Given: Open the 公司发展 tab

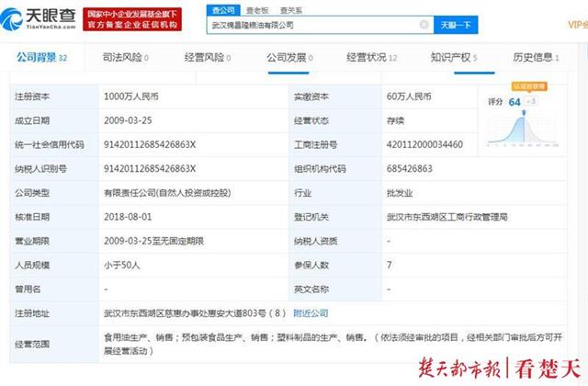Looking at the screenshot, I should coord(289,57).
